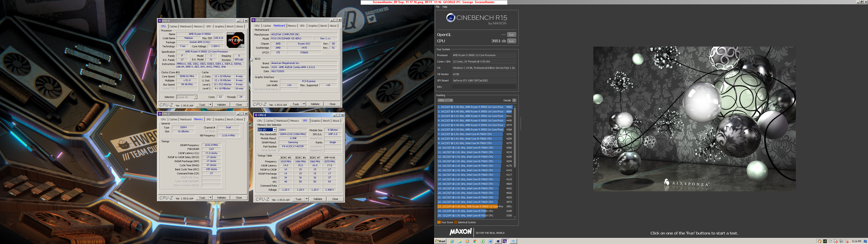
Task: Click DRAM Frequency 2232.8 MHz value
Action: pyautogui.click(x=211, y=145)
